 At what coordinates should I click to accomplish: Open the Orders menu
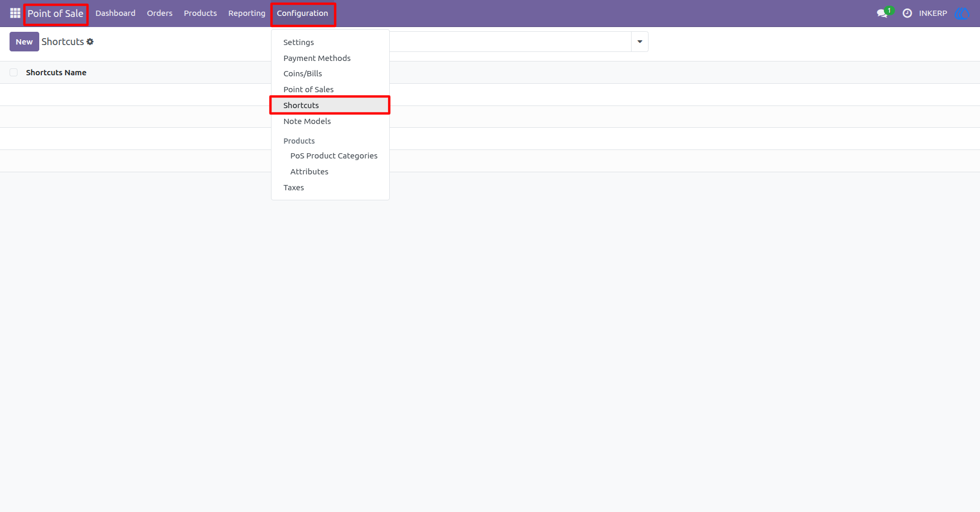pos(160,13)
